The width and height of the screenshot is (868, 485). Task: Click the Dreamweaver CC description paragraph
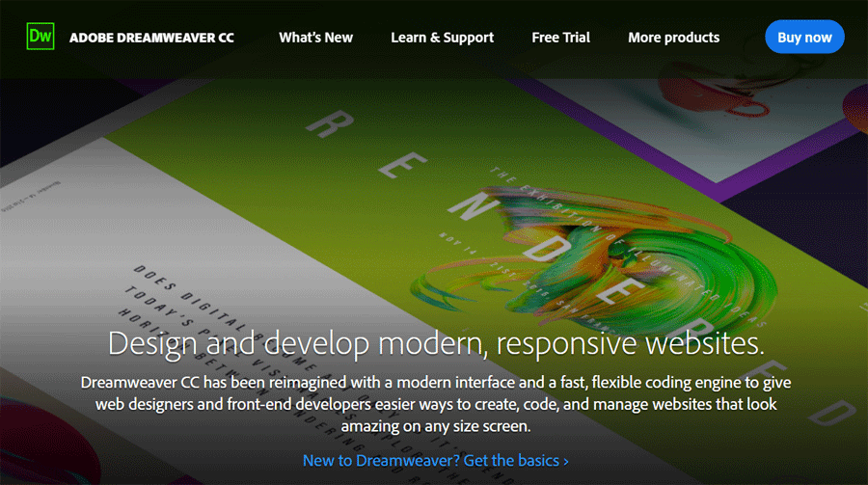coord(434,402)
